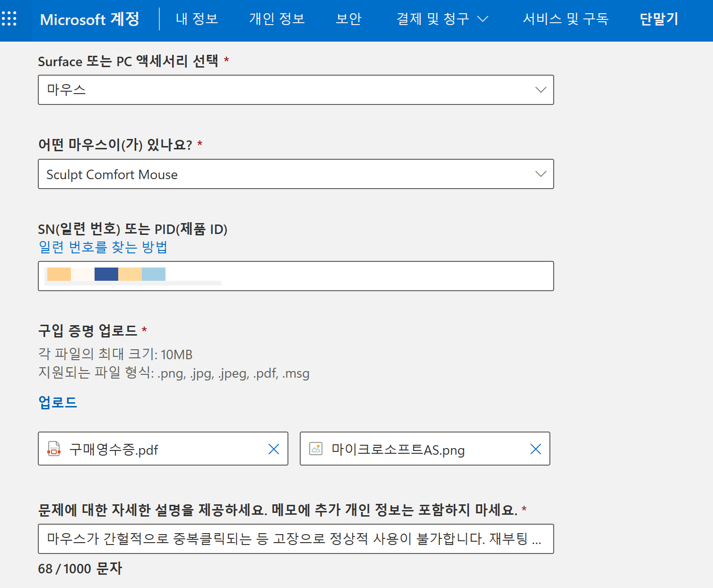
Task: Open the 개인 정보 tab
Action: pyautogui.click(x=277, y=19)
